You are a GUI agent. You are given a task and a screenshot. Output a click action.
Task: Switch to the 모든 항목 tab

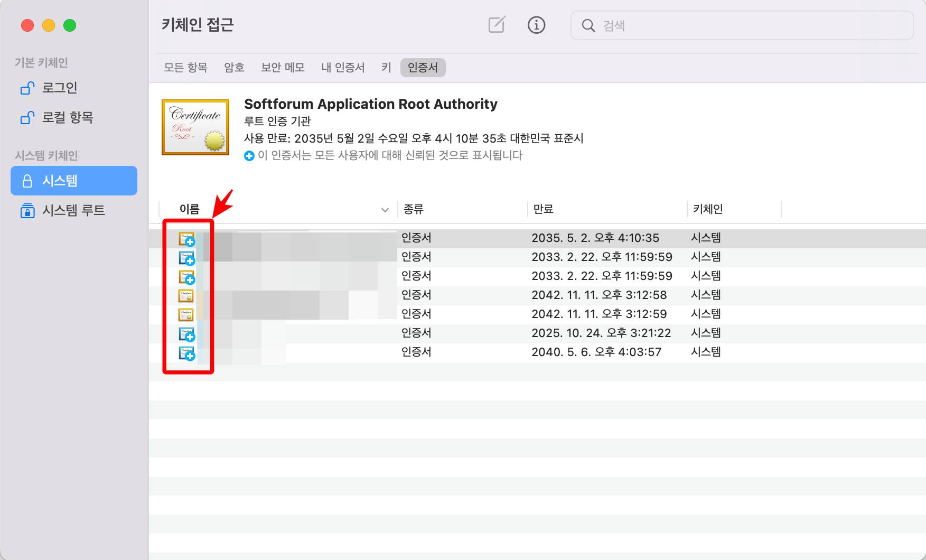[x=185, y=68]
